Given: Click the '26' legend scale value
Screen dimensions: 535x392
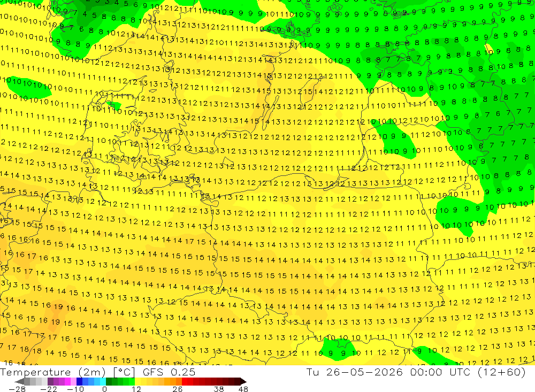Looking at the screenshot, I should 178,389.
